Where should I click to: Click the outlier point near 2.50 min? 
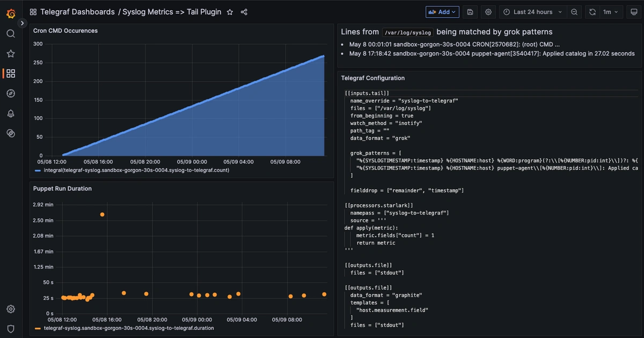[x=103, y=214]
